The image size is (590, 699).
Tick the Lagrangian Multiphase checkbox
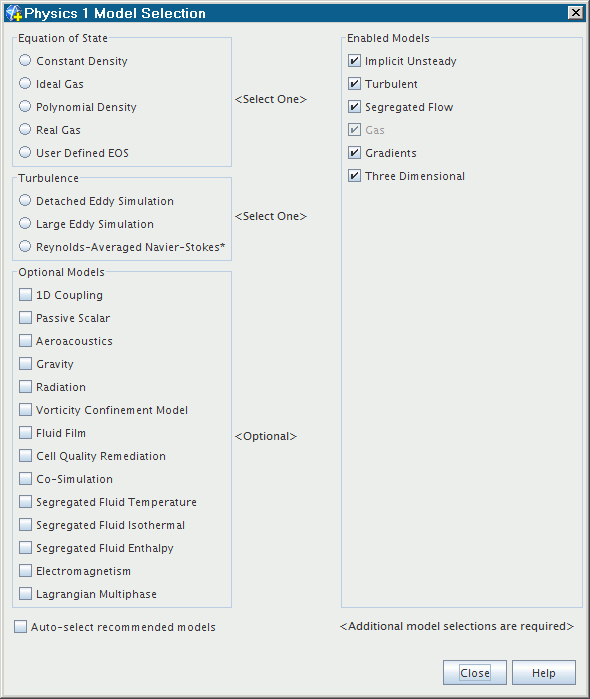(x=25, y=594)
